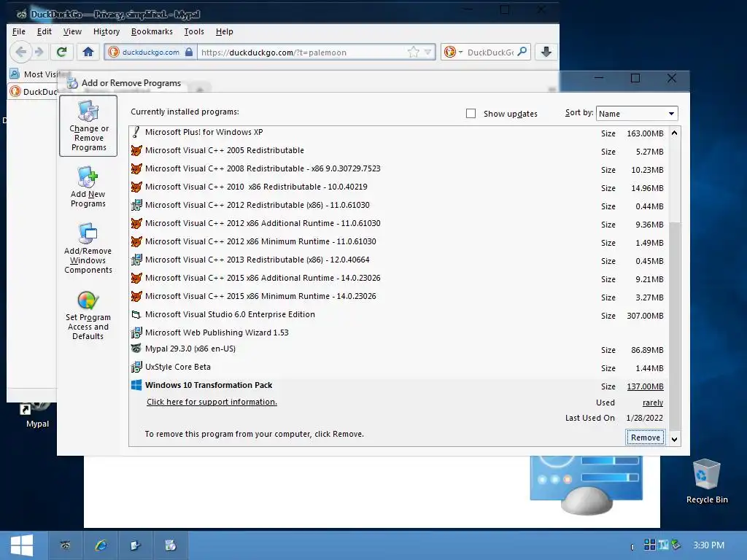
Task: Click scroll down arrow in programs list
Action: pos(674,439)
